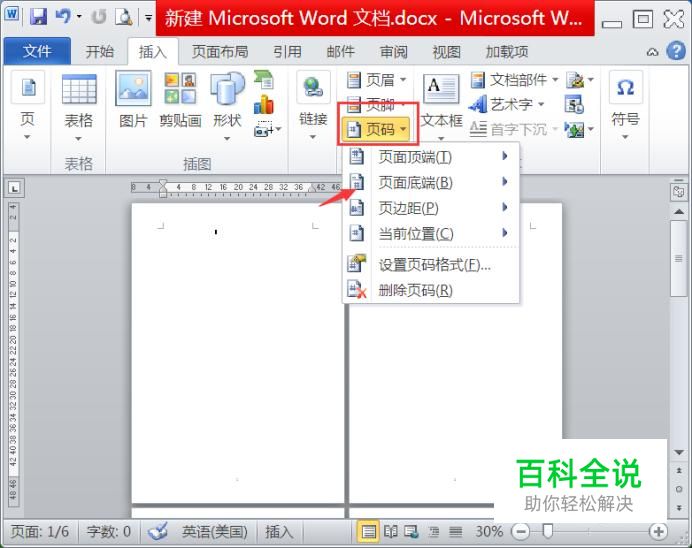Insert Date and Time icon
The width and height of the screenshot is (692, 548).
[x=574, y=105]
